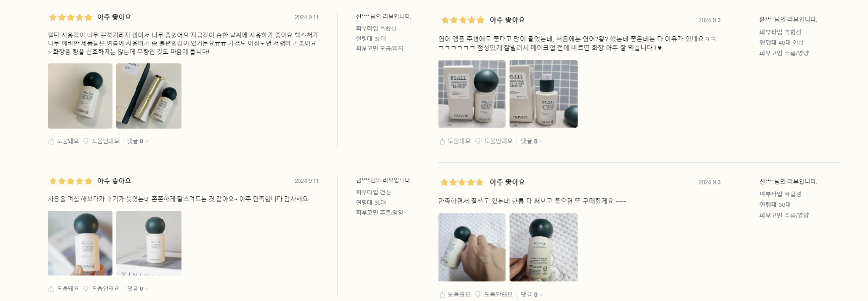Open photo of bottle with gold tube
Screen dimensions: 868x301
tap(149, 96)
